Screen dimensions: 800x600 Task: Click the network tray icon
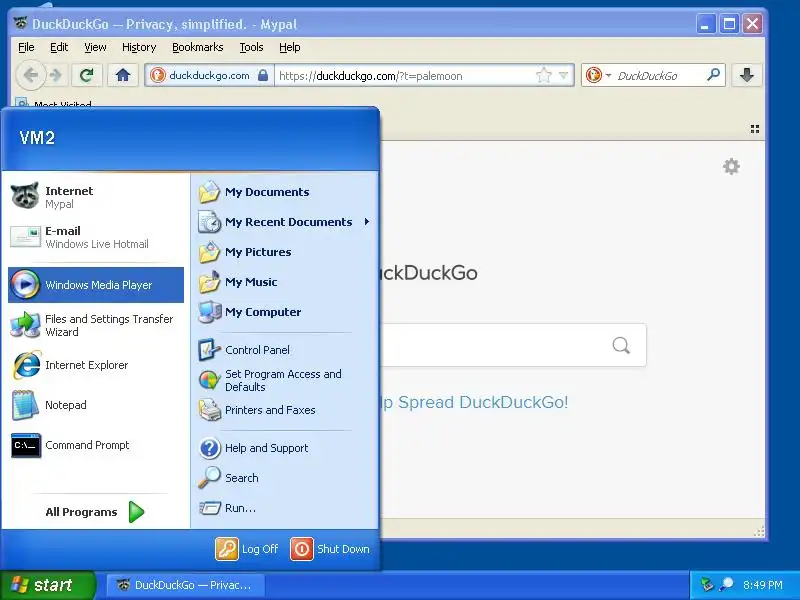(707, 584)
